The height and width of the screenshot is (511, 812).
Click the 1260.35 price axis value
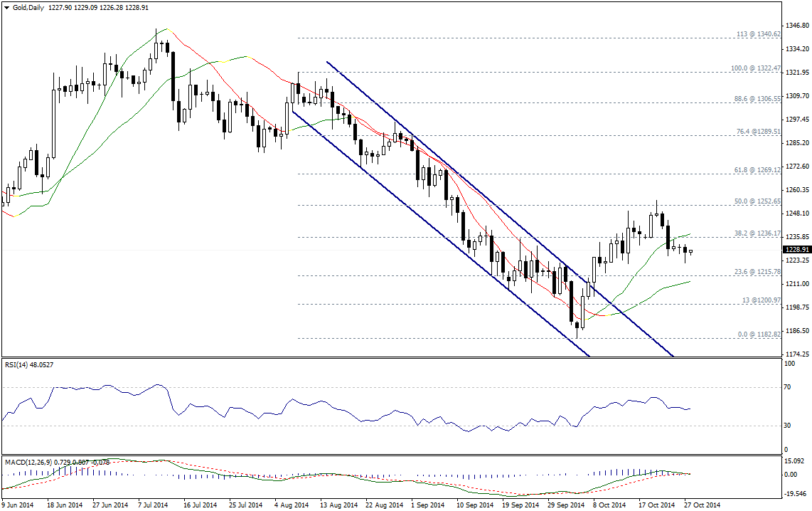point(797,190)
